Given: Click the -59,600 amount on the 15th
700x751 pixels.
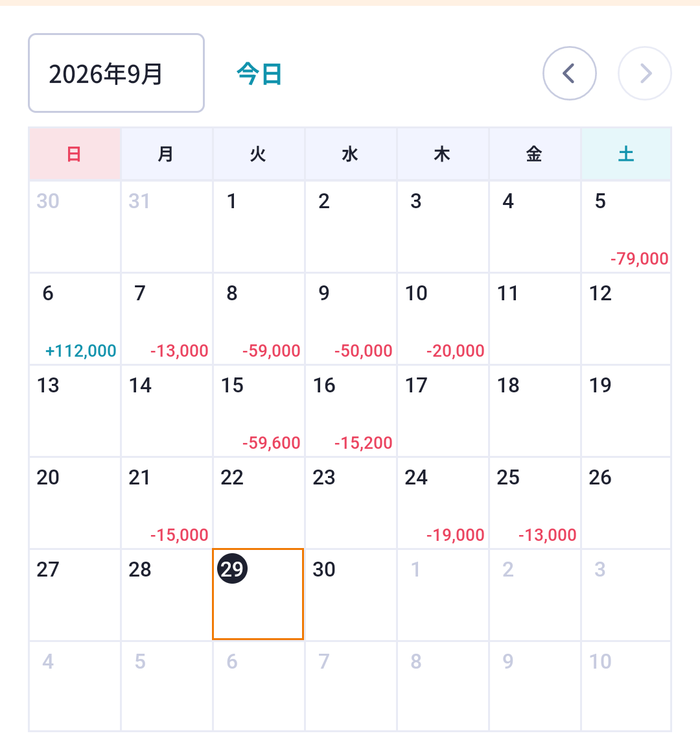Looking at the screenshot, I should coord(272,443).
